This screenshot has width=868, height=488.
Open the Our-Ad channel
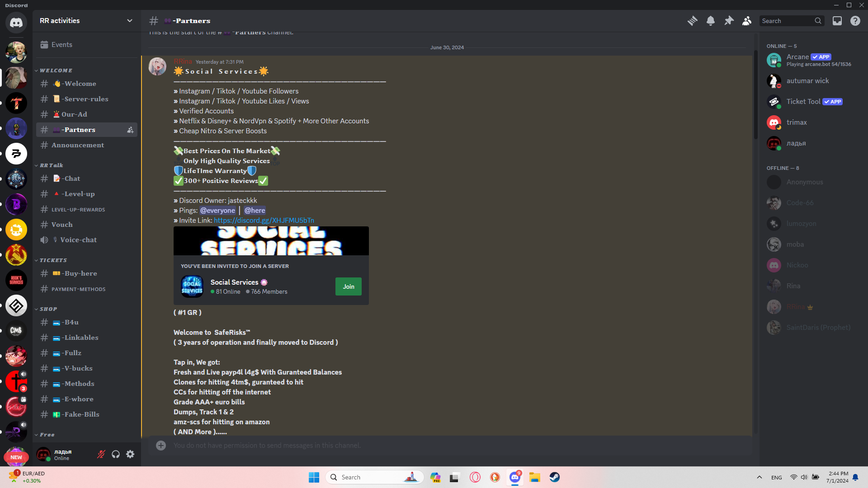pyautogui.click(x=86, y=114)
